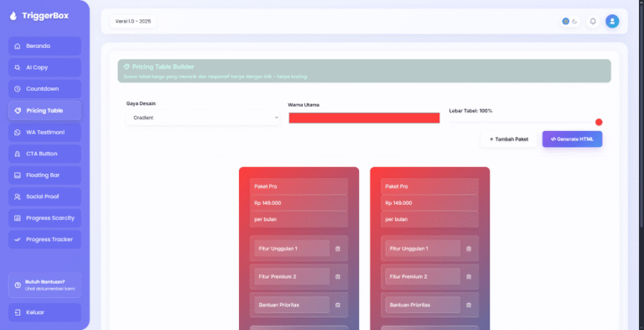Image resolution: width=644 pixels, height=330 pixels.
Task: Click the Tambah Paket button
Action: pos(508,139)
